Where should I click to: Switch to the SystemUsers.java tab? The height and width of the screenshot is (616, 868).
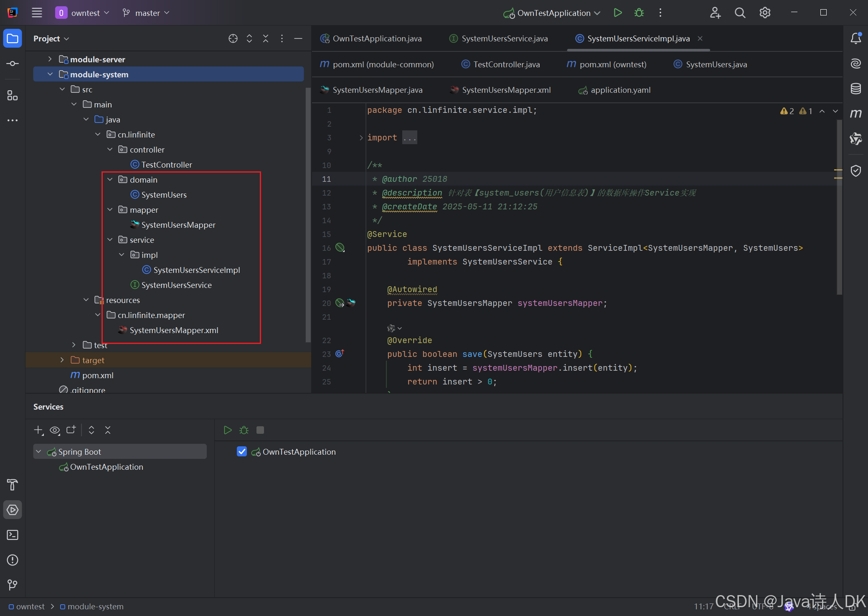coord(714,64)
